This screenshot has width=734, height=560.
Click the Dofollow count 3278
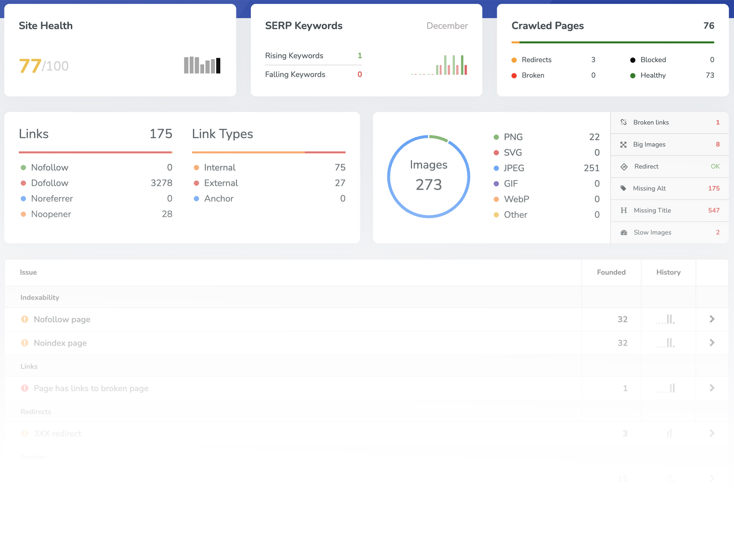[162, 183]
